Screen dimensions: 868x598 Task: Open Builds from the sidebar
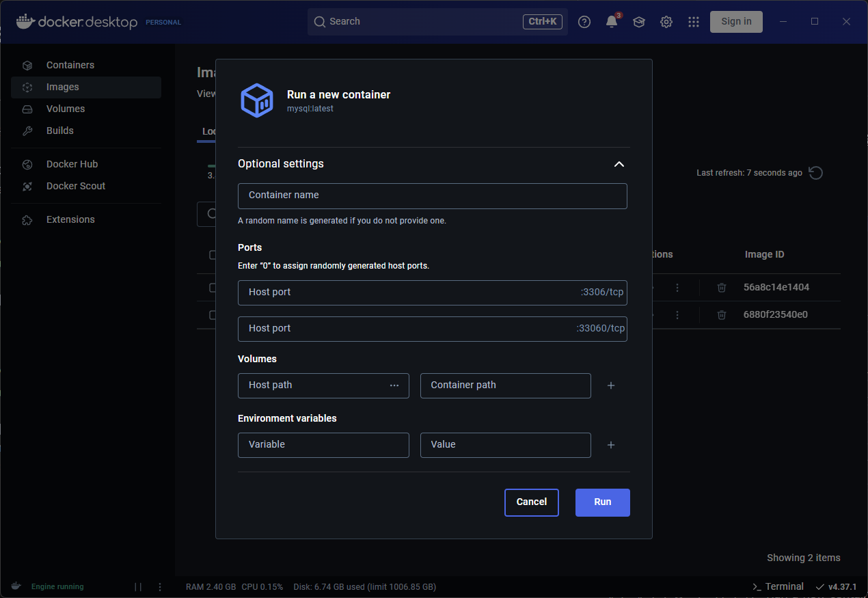(86, 131)
